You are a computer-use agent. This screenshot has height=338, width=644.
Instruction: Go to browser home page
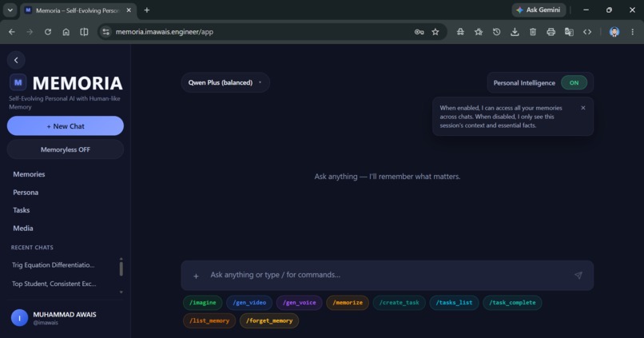tap(66, 32)
